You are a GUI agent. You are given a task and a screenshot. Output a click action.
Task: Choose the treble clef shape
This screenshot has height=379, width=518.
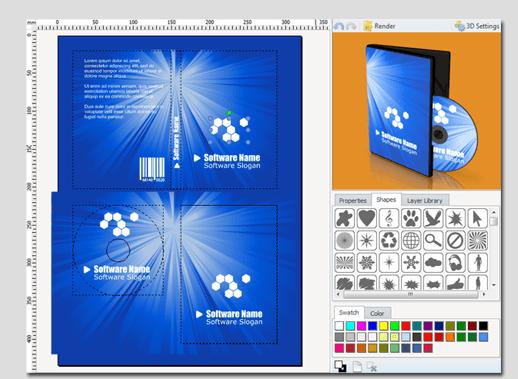389,218
